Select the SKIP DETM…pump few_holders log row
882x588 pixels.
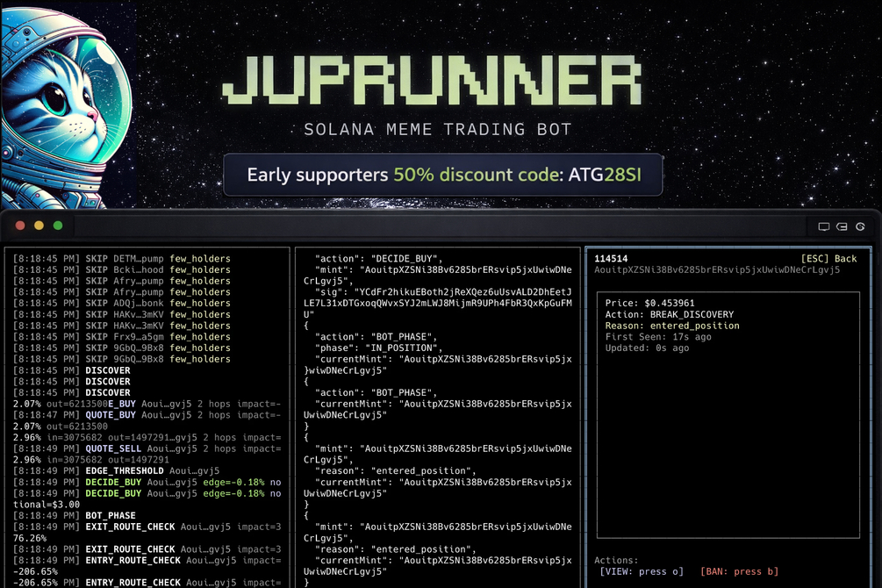click(121, 258)
